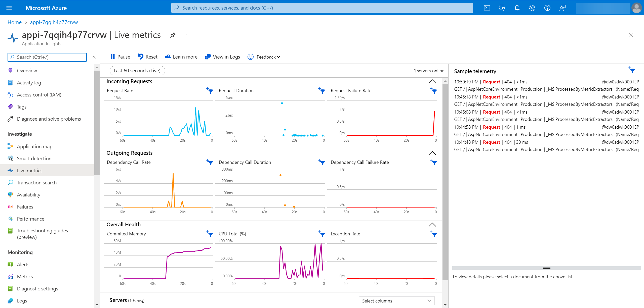The image size is (644, 308).
Task: Reset the live metrics view
Action: coord(148,57)
